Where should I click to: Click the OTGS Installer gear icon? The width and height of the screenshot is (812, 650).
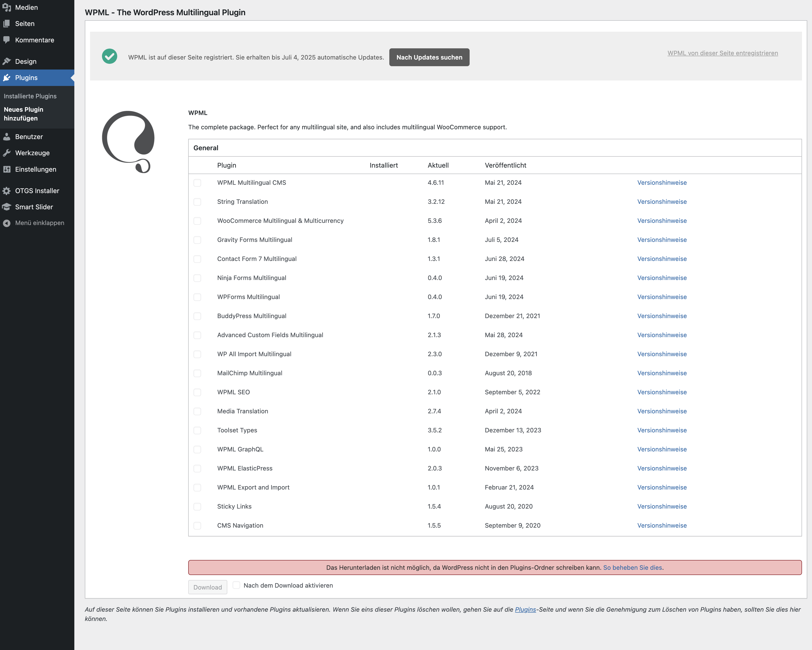[7, 191]
